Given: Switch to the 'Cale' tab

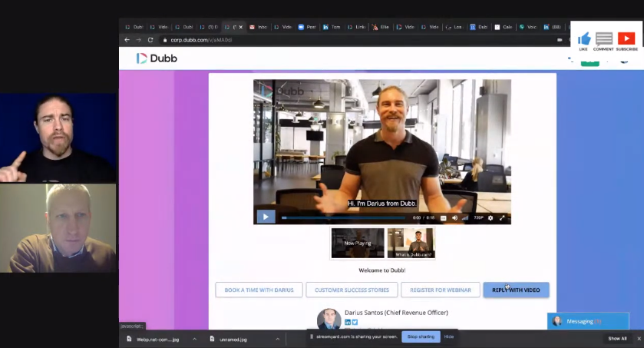Looking at the screenshot, I should [x=504, y=27].
